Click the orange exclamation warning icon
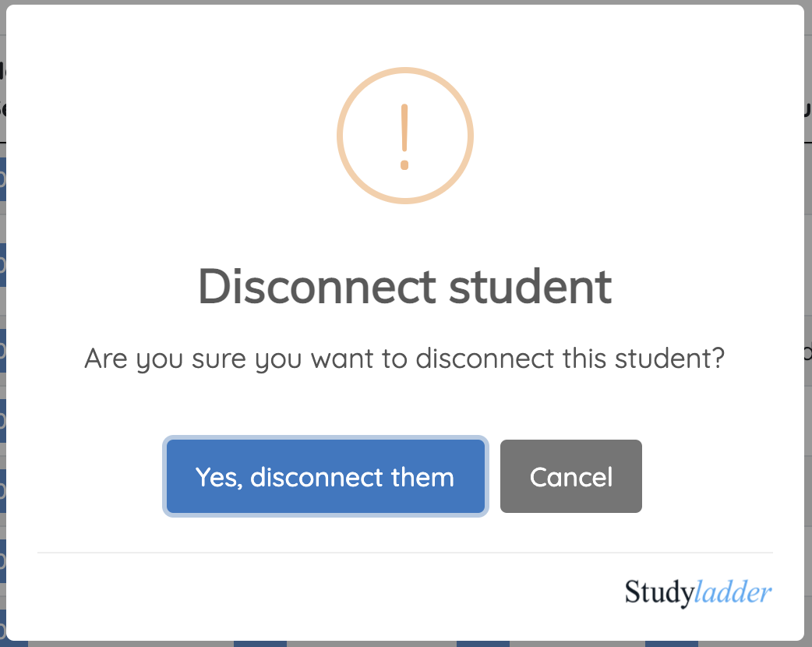Viewport: 812px width, 647px height. tap(404, 136)
